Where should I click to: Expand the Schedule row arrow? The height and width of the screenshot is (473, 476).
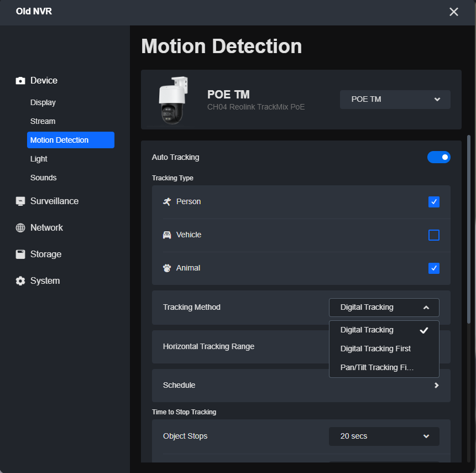coord(437,385)
